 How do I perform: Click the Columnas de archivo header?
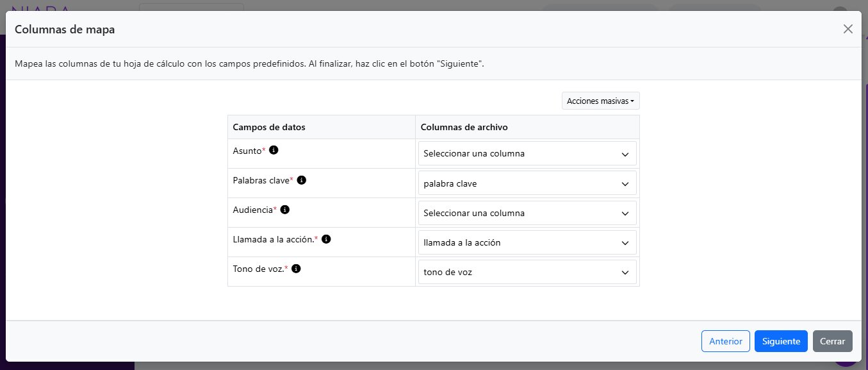click(464, 127)
